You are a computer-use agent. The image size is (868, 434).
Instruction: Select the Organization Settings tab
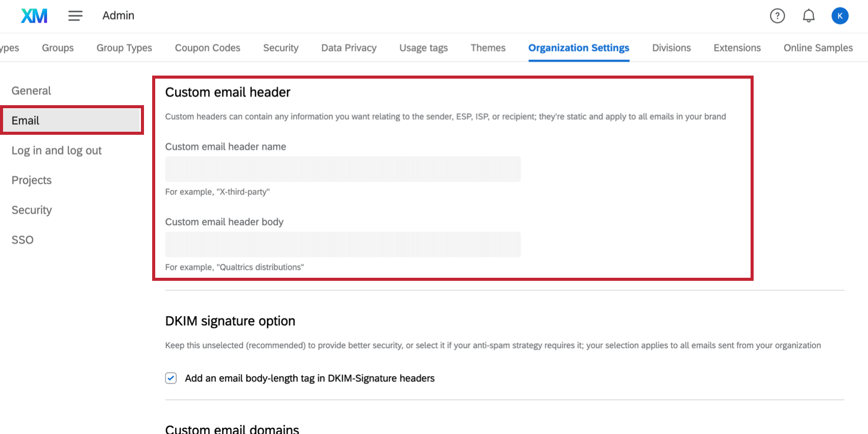578,47
